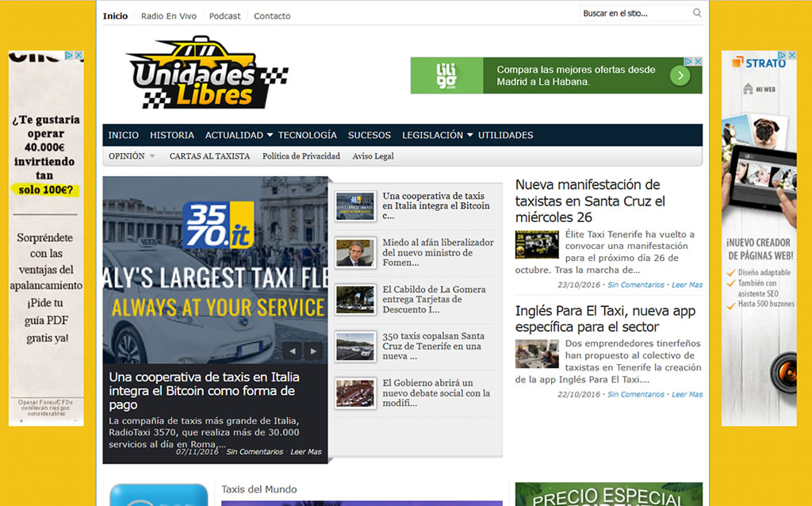Go to previous slide in slider
Image resolution: width=812 pixels, height=506 pixels.
click(293, 351)
